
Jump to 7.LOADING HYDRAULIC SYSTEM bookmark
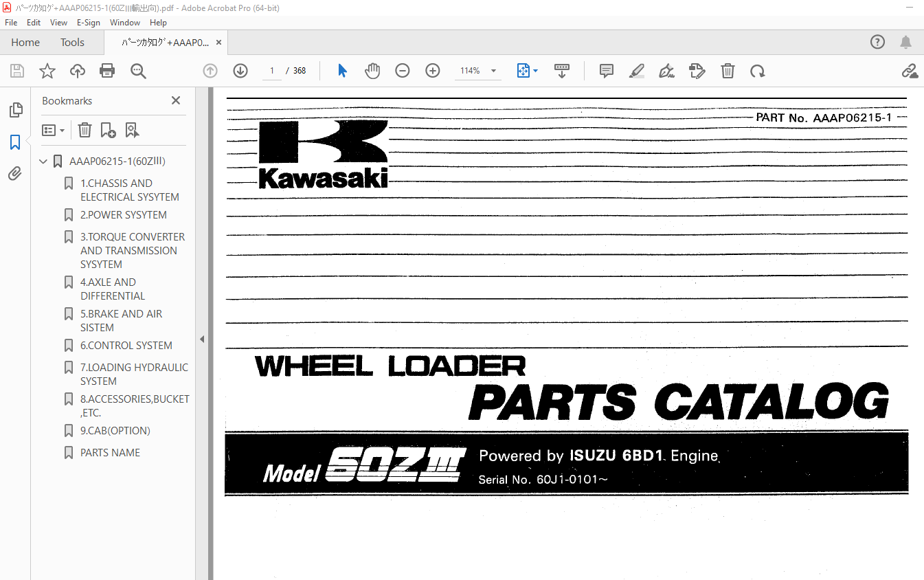(x=134, y=374)
